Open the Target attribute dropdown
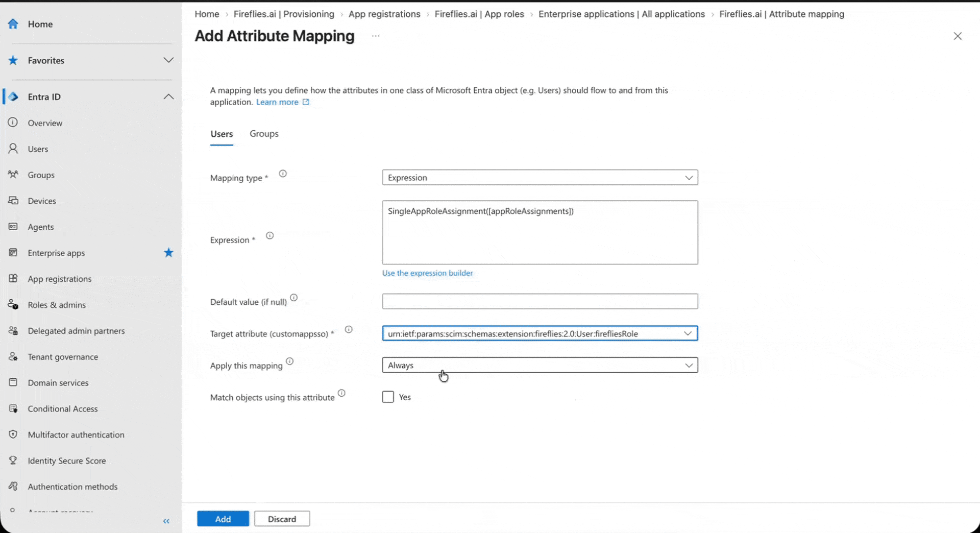The image size is (980, 533). [x=540, y=333]
